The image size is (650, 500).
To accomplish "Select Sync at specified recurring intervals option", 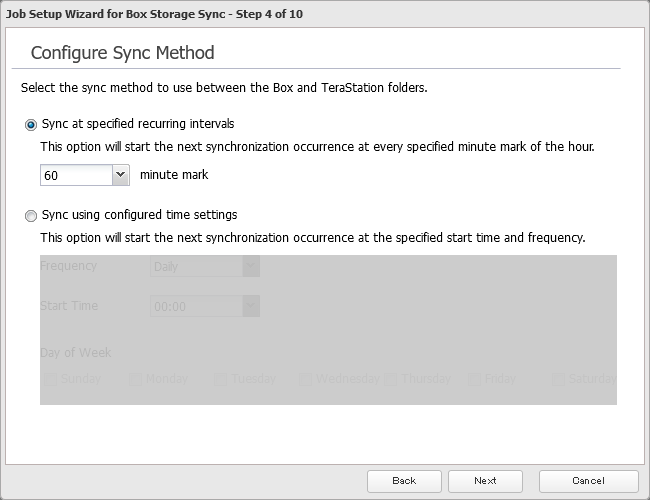I will coord(31,124).
